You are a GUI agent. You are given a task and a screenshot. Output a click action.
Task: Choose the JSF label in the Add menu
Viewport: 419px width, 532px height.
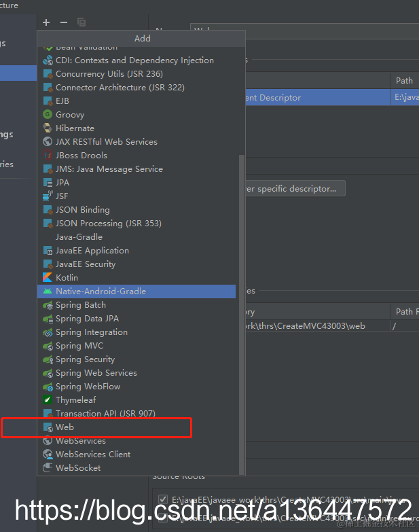click(x=62, y=196)
